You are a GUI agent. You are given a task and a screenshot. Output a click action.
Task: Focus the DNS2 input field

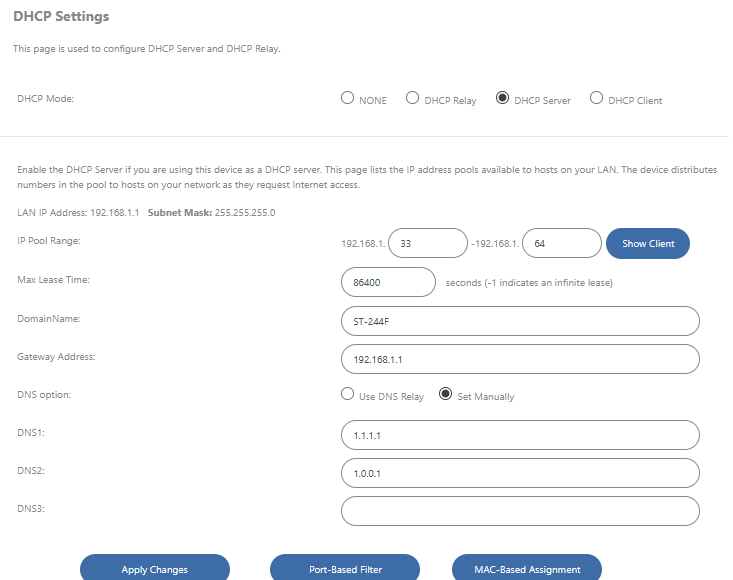click(x=519, y=473)
